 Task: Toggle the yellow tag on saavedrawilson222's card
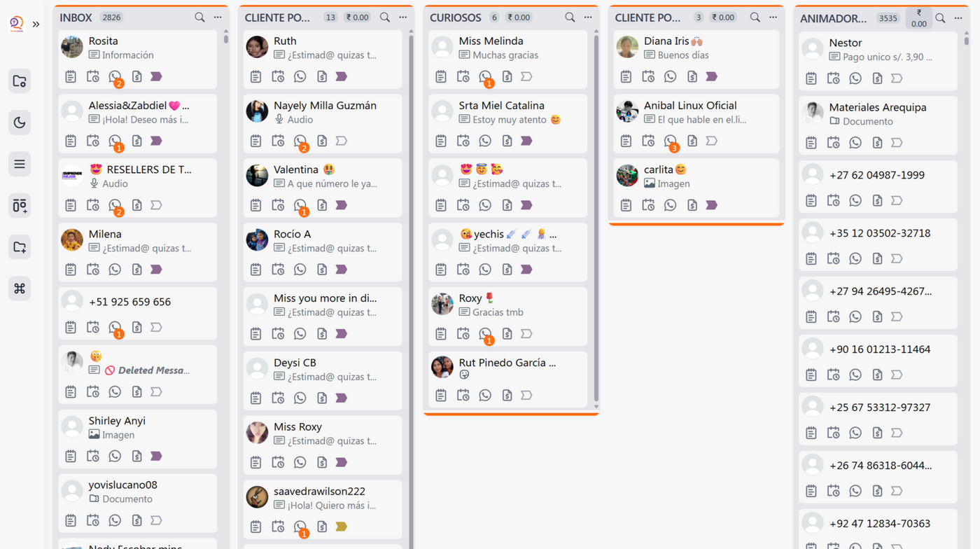coord(341,527)
